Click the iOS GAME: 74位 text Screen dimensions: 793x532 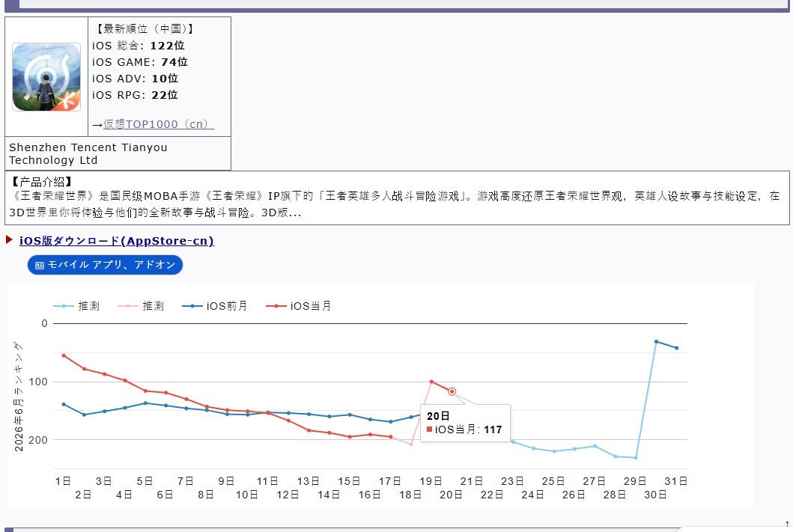click(x=139, y=62)
